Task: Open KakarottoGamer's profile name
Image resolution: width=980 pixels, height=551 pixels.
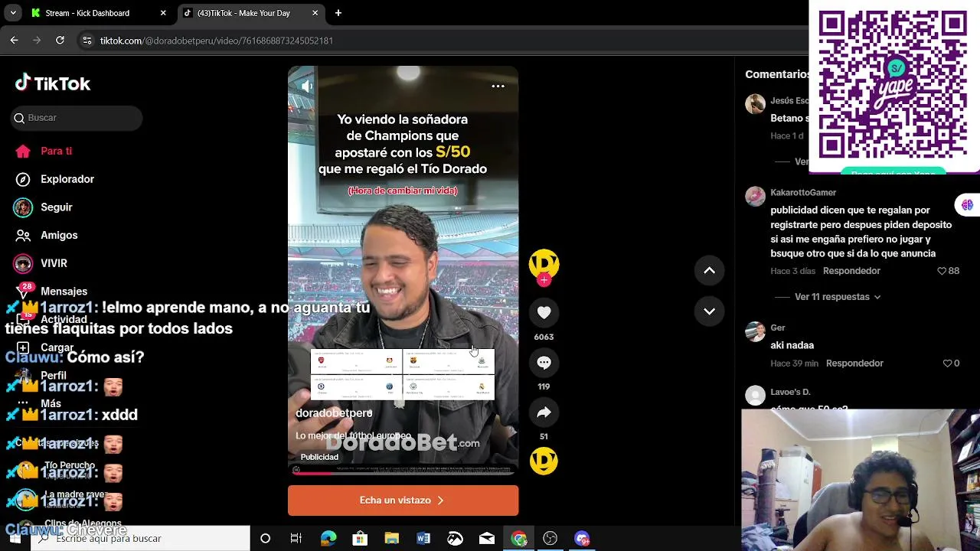Action: coord(803,193)
